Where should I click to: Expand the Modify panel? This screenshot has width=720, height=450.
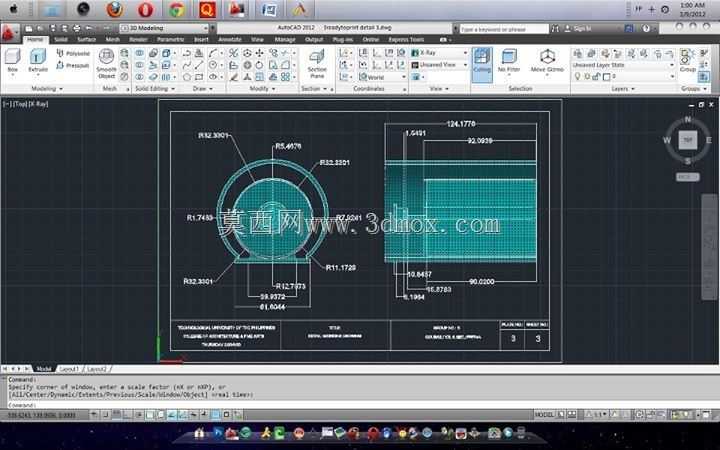coord(262,88)
